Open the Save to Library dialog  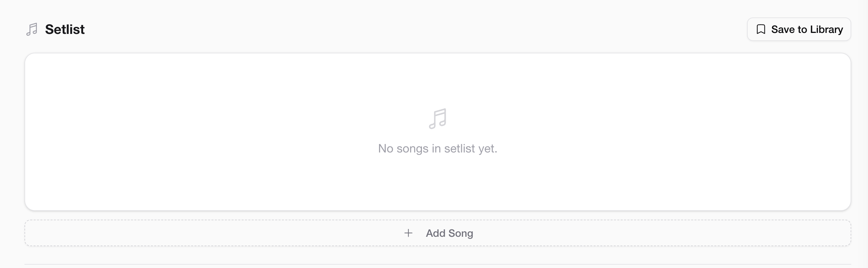tap(799, 29)
